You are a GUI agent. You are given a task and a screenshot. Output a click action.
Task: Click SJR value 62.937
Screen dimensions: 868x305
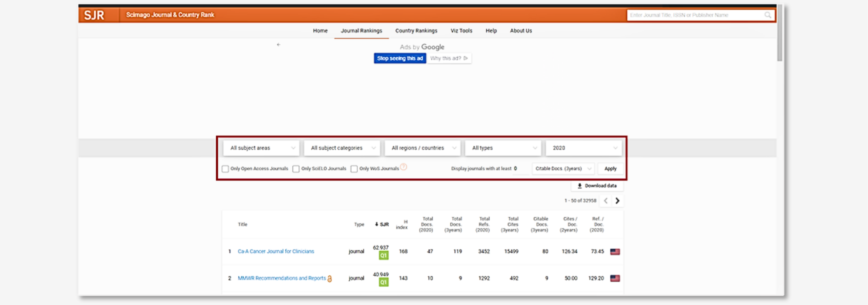381,247
